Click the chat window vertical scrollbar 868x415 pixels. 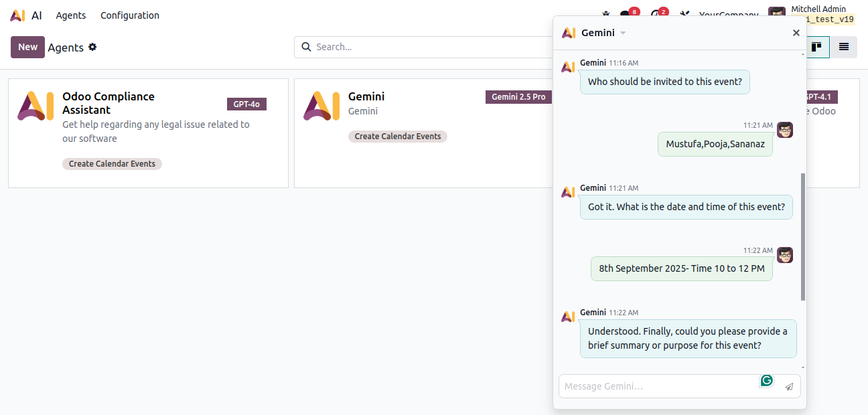click(x=802, y=236)
